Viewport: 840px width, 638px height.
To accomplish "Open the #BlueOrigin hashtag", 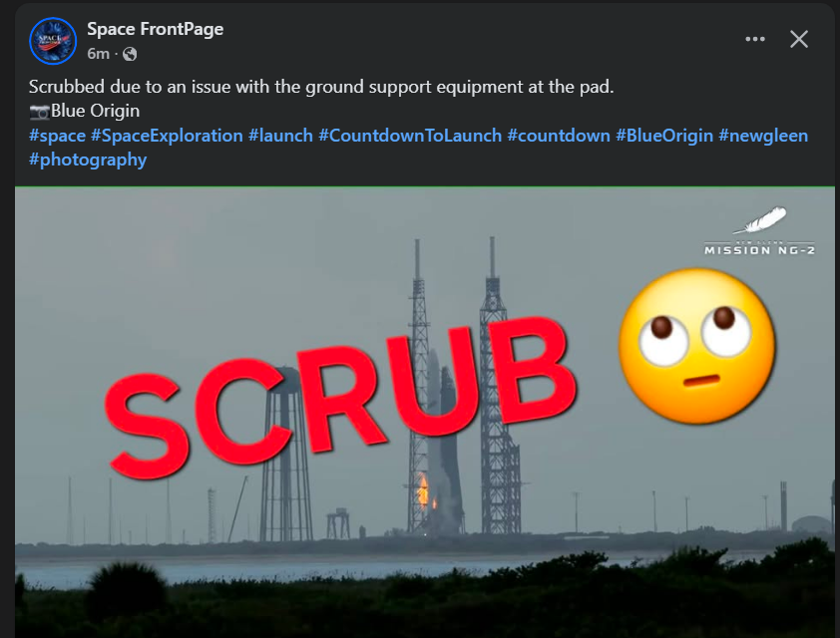I will point(664,136).
